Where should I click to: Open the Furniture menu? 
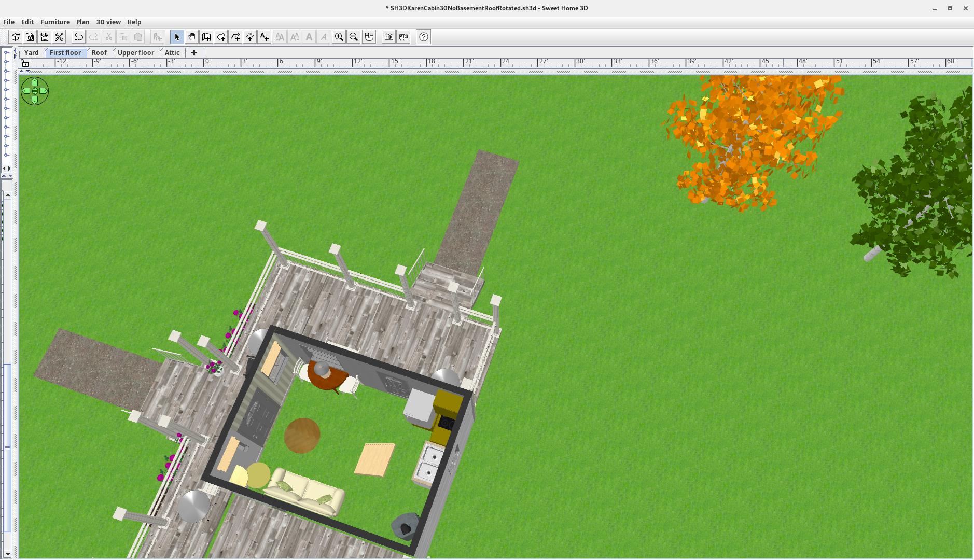point(55,22)
